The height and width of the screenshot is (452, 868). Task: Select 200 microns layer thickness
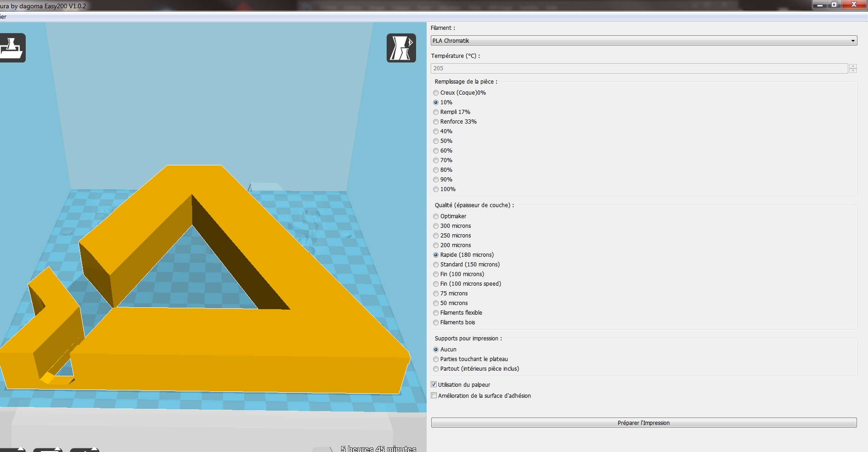452,245
